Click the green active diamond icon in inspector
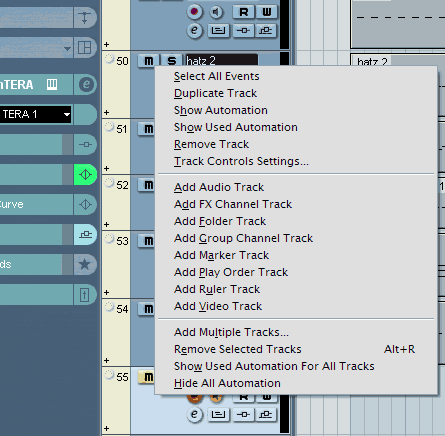The height and width of the screenshot is (436, 445). tap(85, 174)
